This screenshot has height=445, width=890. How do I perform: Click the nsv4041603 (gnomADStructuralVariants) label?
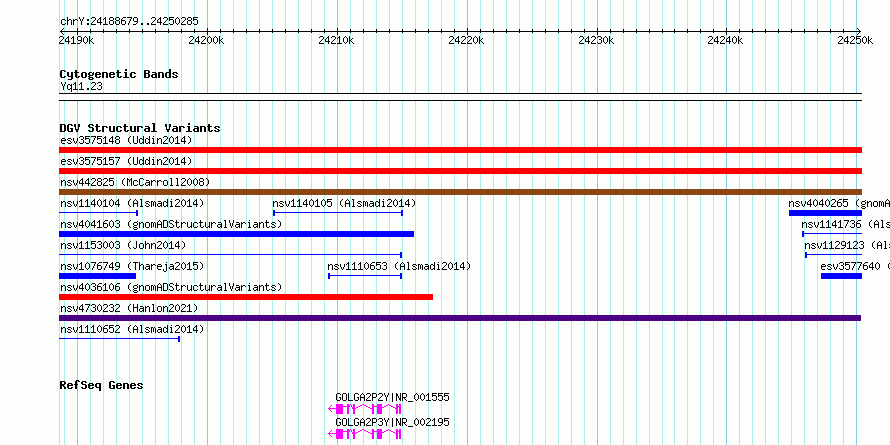(x=171, y=224)
